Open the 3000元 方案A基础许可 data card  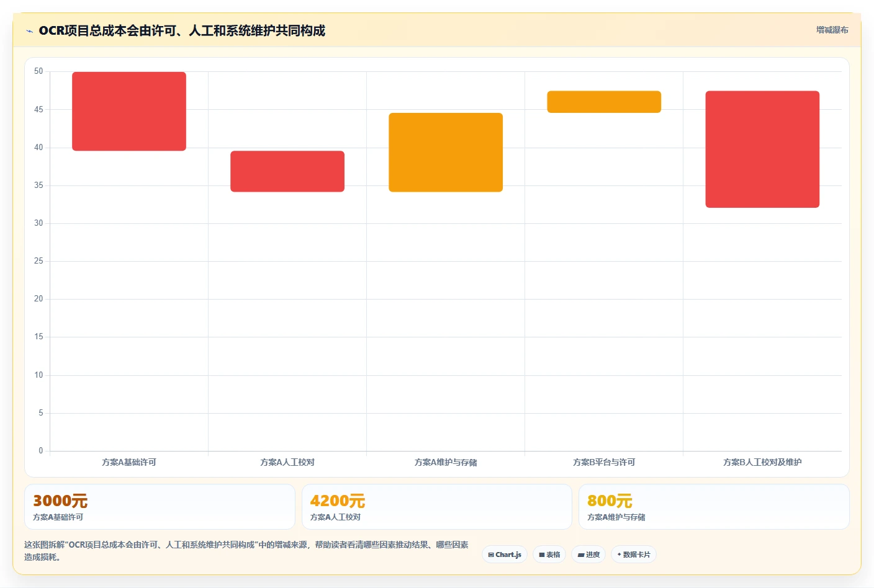160,507
